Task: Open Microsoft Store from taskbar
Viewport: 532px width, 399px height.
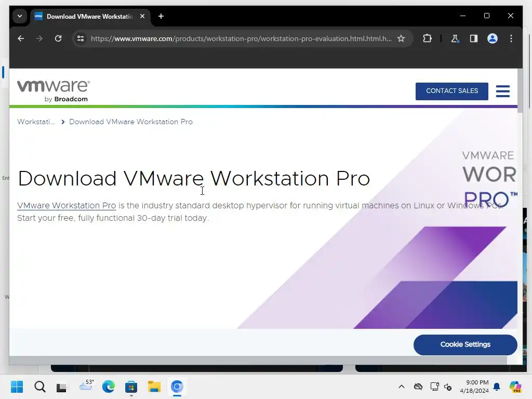Action: click(x=131, y=387)
